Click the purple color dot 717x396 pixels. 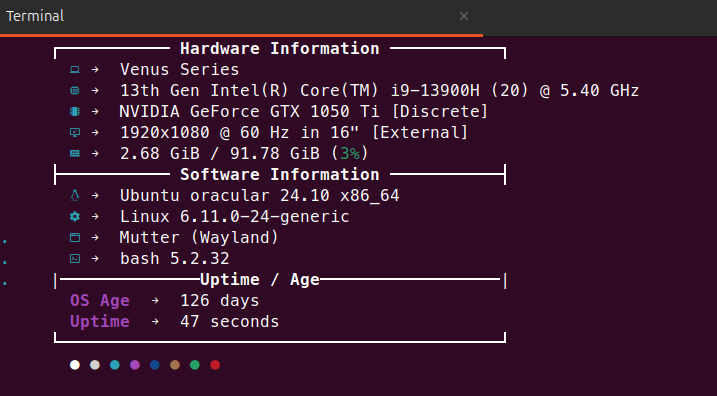[134, 365]
